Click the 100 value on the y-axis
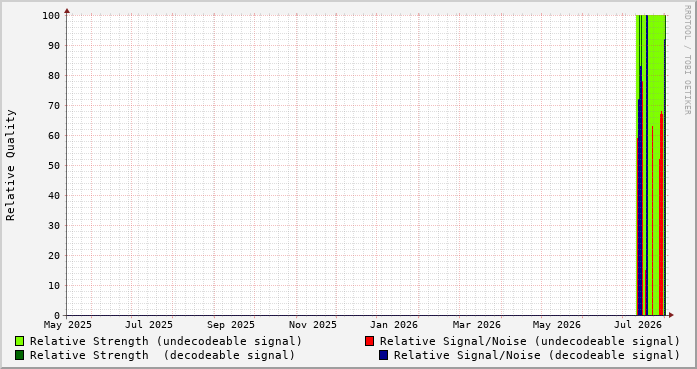 (x=51, y=16)
